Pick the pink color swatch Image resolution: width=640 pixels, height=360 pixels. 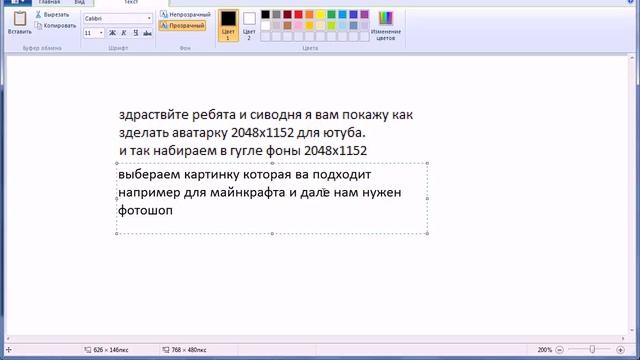pyautogui.click(x=298, y=26)
